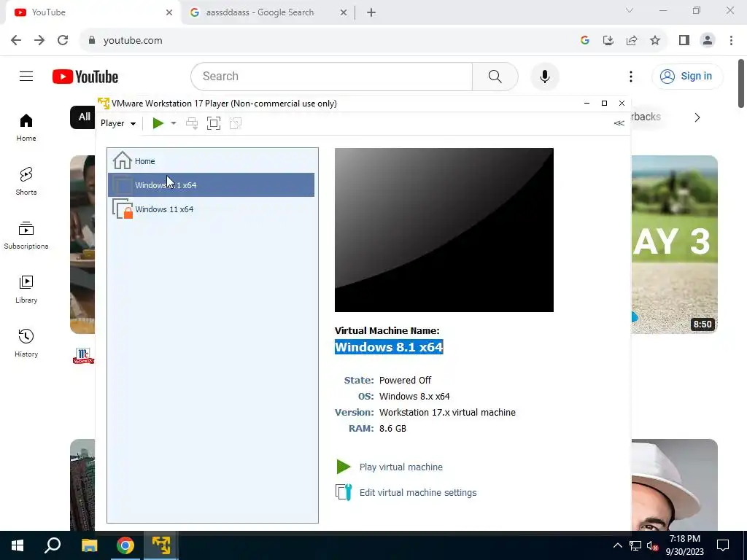Toggle Chrome side panel
747x560 pixels.
pyautogui.click(x=684, y=41)
